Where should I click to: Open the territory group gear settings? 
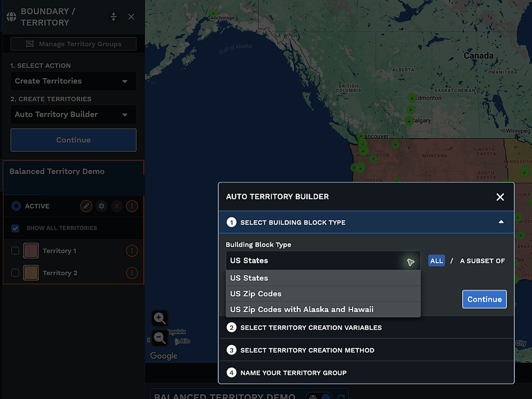101,206
